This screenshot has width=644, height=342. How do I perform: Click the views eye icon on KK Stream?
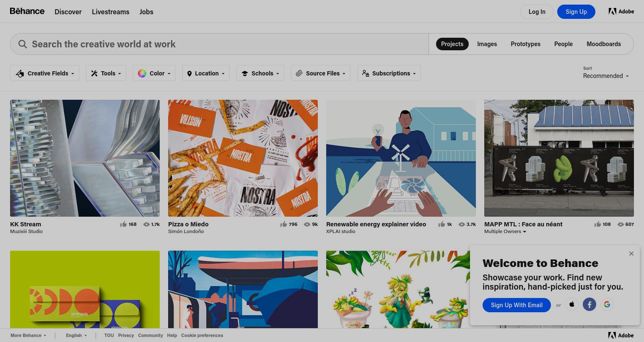(146, 224)
